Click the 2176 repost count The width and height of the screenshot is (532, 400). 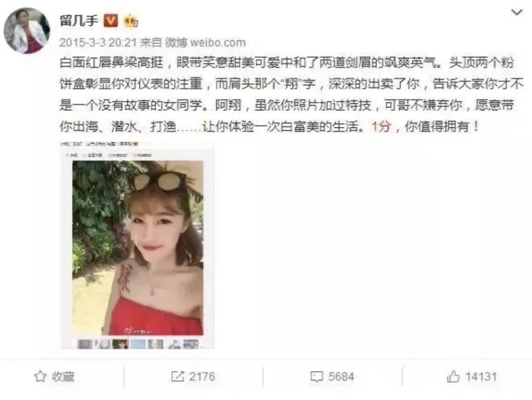tap(202, 376)
